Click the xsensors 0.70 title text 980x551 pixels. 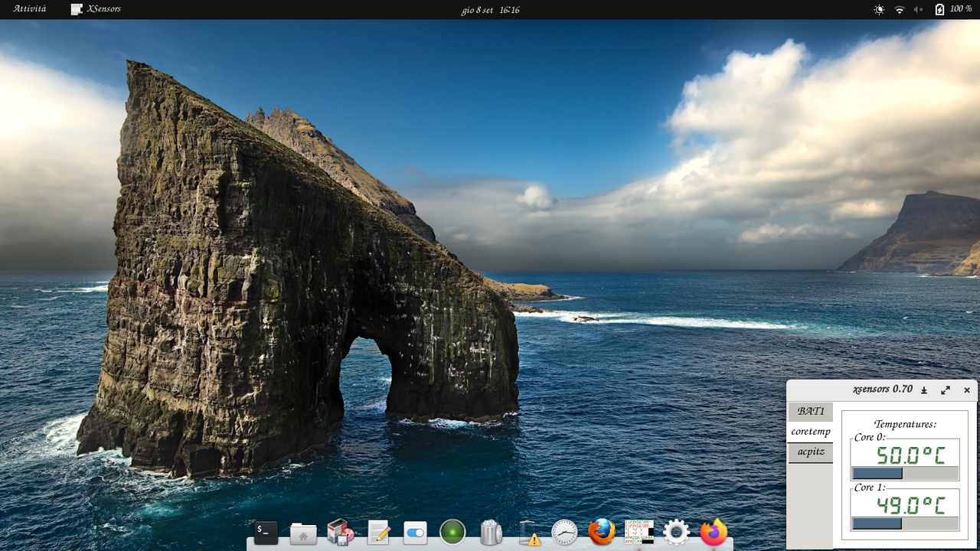pyautogui.click(x=883, y=390)
